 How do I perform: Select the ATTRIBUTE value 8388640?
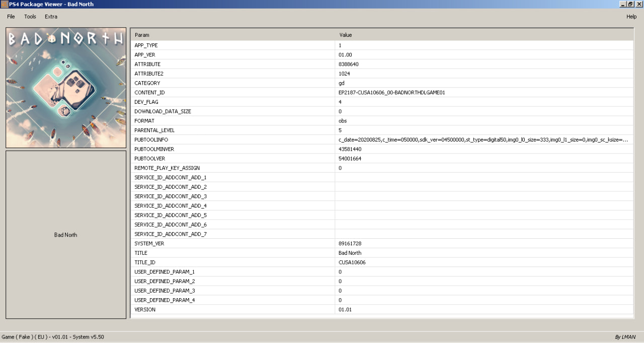348,64
